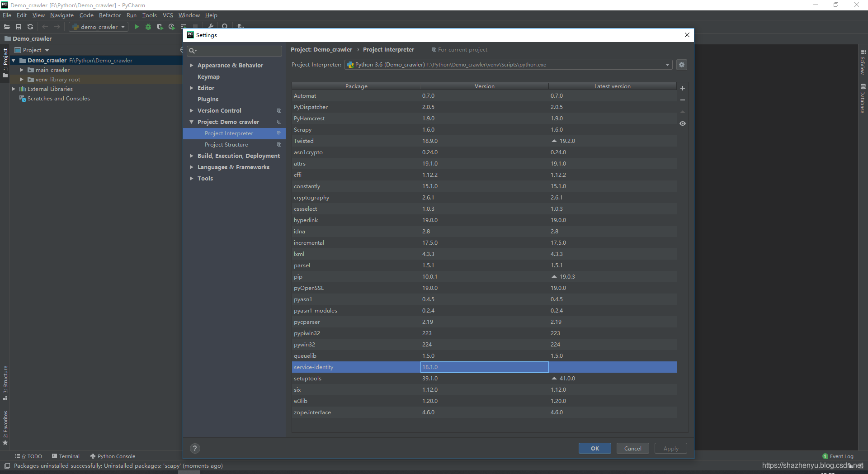Expand Languages & Frameworks settings
868x474 pixels.
tap(191, 167)
